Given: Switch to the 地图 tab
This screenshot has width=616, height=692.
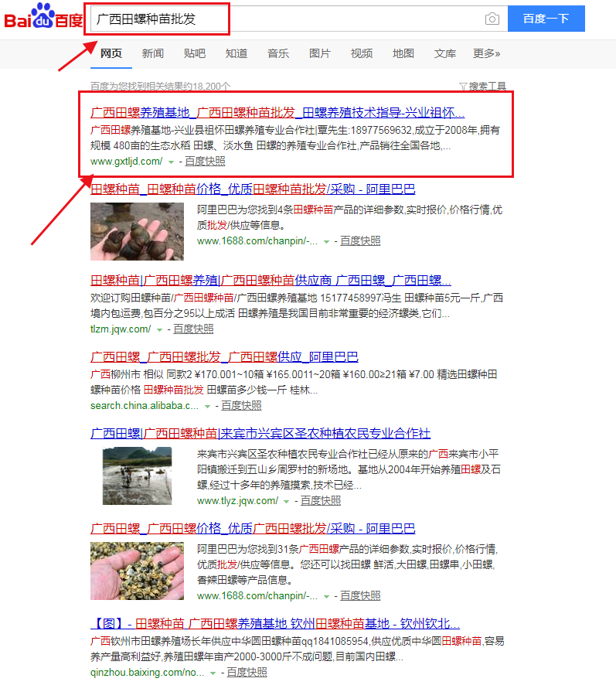Looking at the screenshot, I should 403,53.
